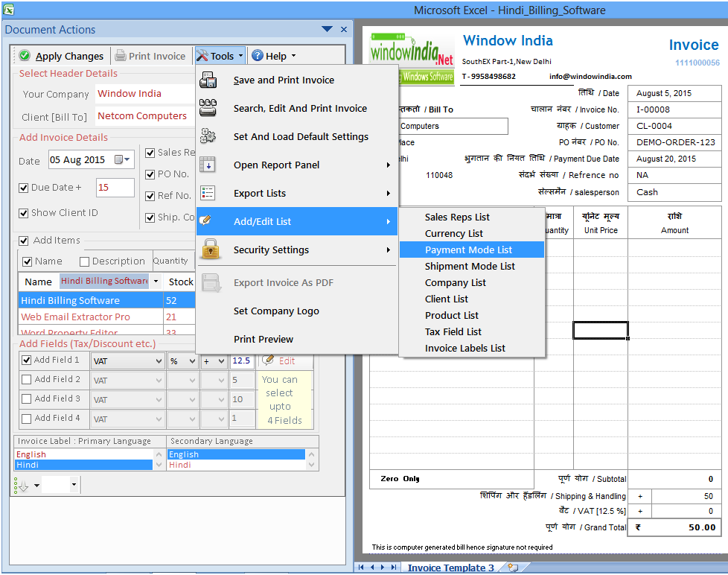Image resolution: width=728 pixels, height=575 pixels.
Task: Open the VAT dropdown for Add Field 1
Action: click(159, 361)
